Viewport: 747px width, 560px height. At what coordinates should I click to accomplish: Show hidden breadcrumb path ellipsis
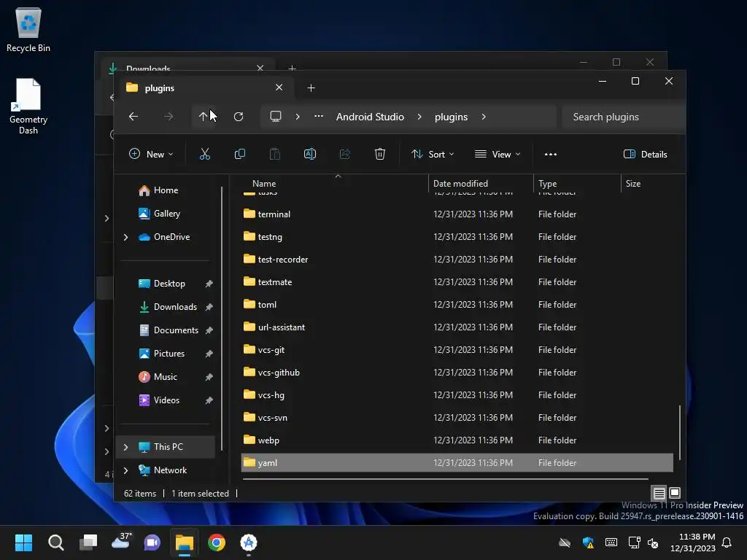[319, 116]
